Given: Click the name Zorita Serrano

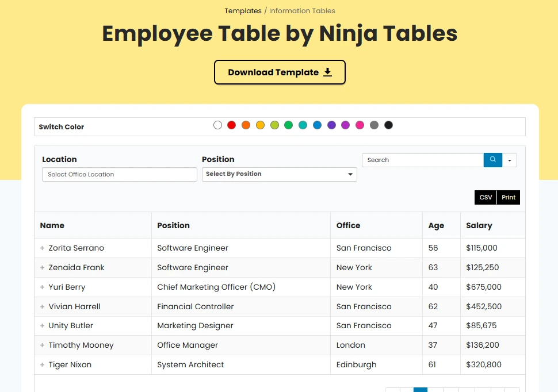Looking at the screenshot, I should coord(76,248).
